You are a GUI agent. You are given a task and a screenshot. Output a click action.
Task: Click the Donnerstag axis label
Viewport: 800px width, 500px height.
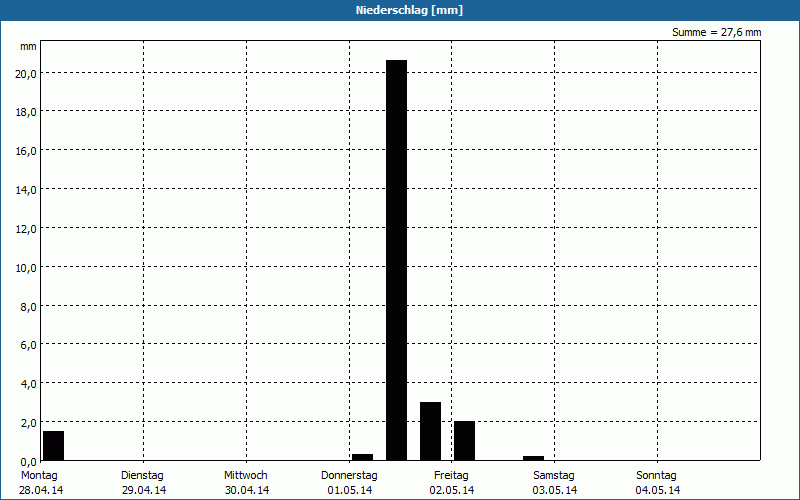(349, 476)
